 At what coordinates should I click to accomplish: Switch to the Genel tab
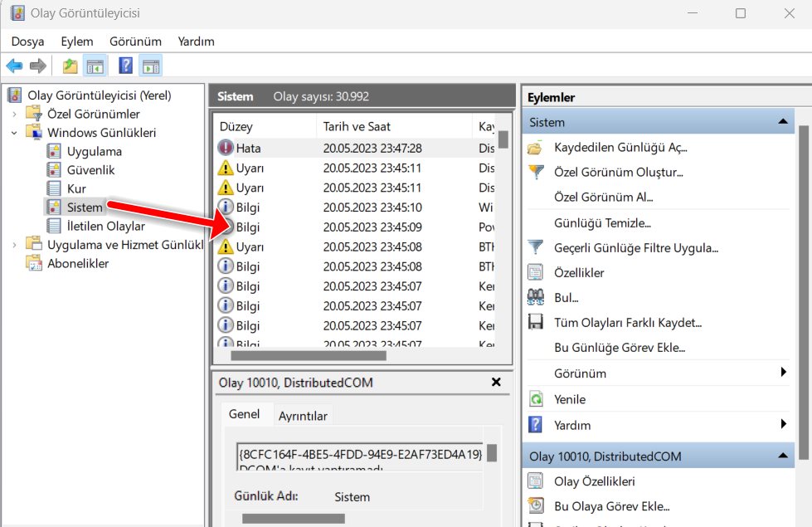(245, 414)
